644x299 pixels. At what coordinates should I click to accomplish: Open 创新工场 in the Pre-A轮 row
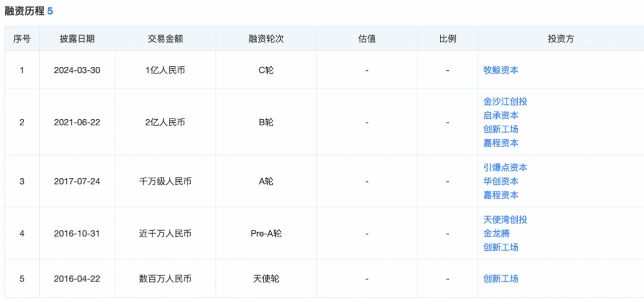coord(501,247)
